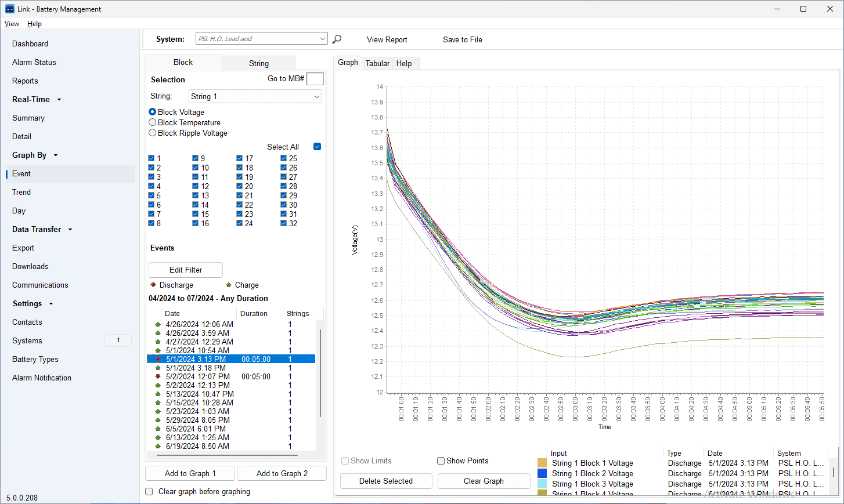Select the Block Temperature radio button
The width and height of the screenshot is (844, 504).
click(152, 122)
